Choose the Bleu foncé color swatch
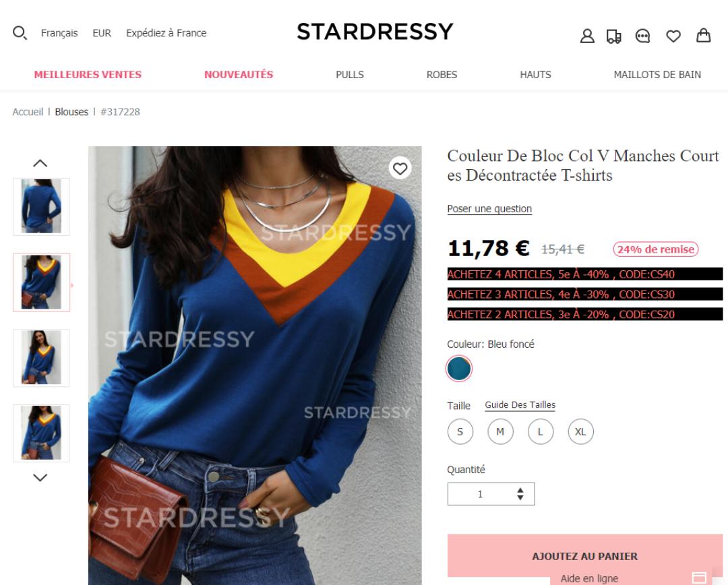Viewport: 728px width, 585px height. click(459, 369)
